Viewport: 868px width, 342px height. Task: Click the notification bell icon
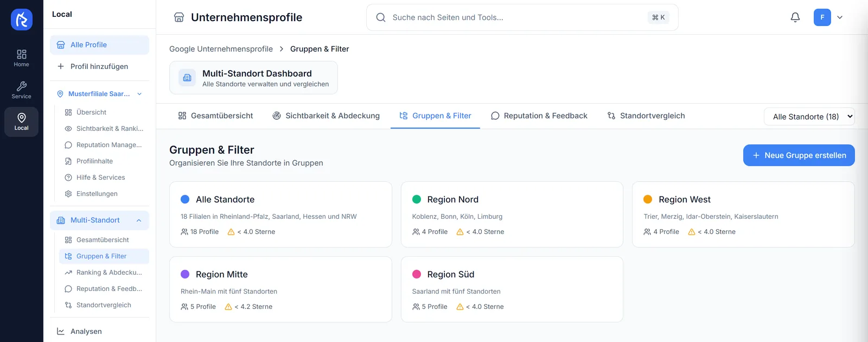[x=795, y=17]
